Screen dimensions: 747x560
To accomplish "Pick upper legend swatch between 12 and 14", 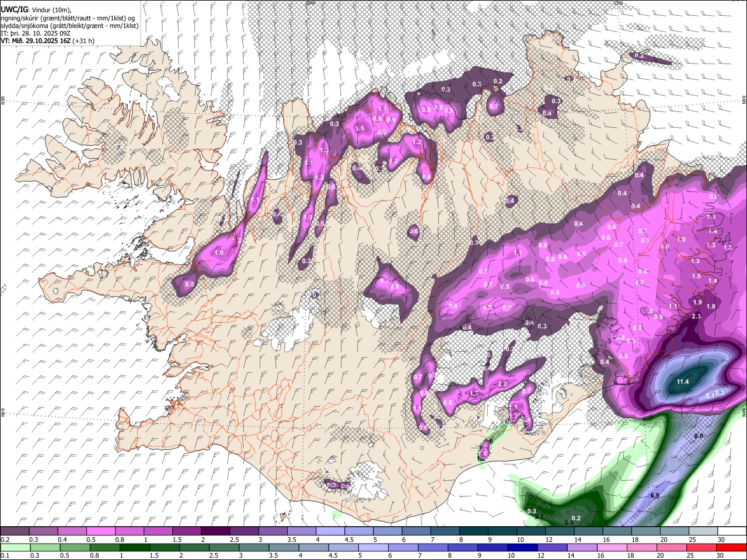I will coord(560,531).
